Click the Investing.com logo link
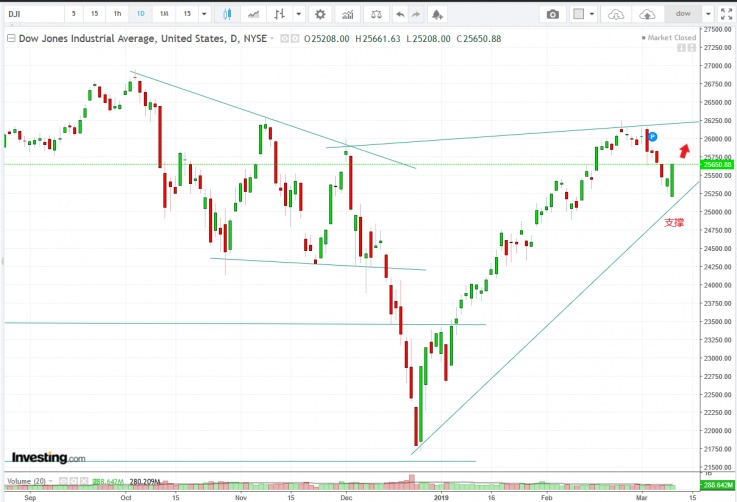Screen dimensions: 737x502 tap(48, 457)
